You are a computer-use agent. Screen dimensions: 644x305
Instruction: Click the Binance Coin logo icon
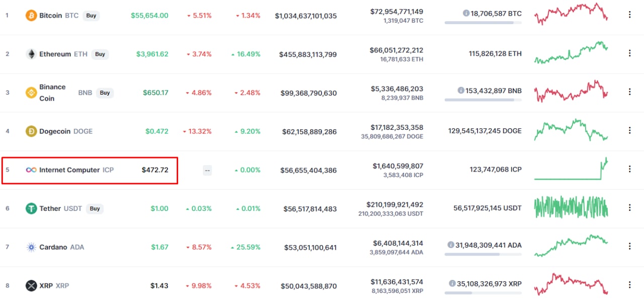(31, 93)
